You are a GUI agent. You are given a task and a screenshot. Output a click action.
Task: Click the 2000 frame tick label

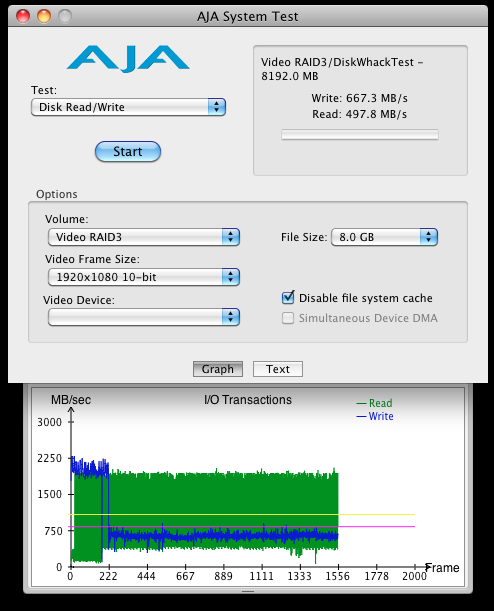415,576
